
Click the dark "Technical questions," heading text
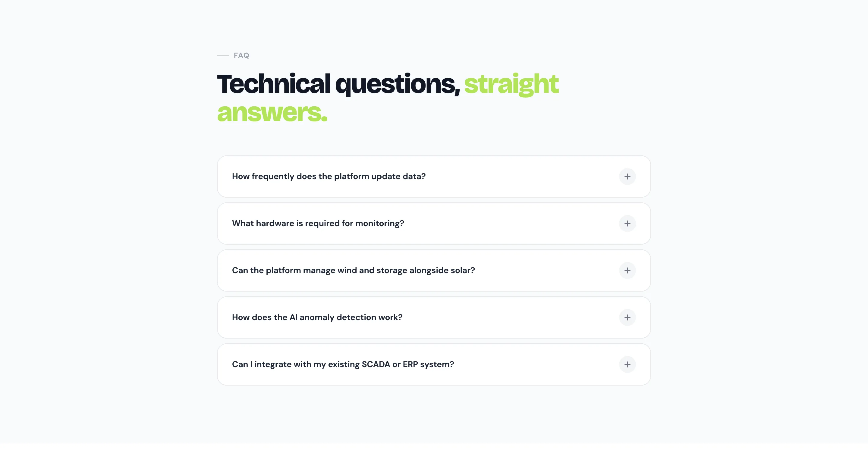[x=338, y=84]
